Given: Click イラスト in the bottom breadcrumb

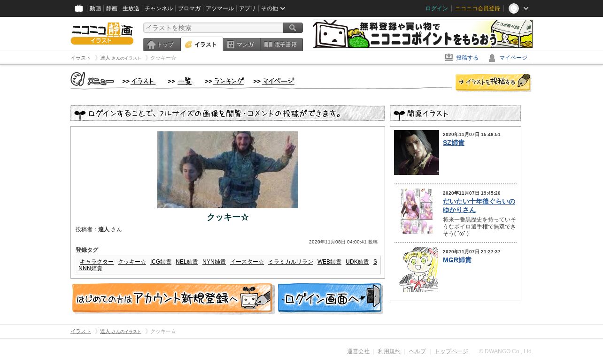Looking at the screenshot, I should click(81, 332).
